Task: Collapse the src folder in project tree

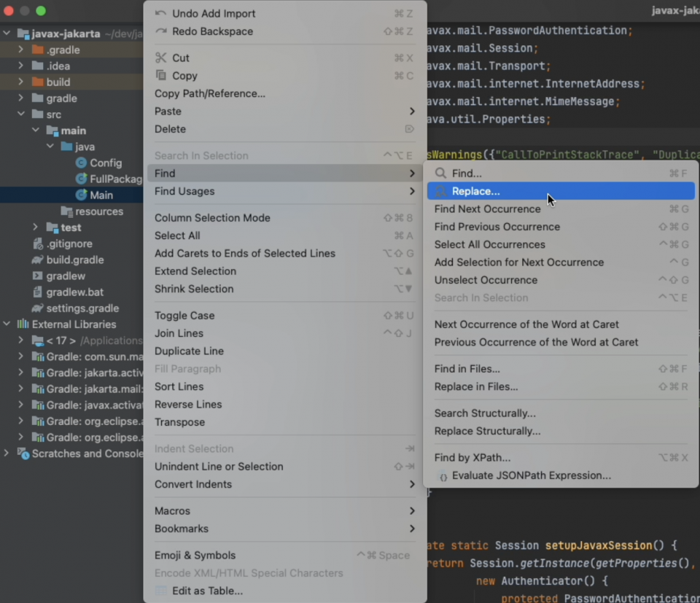Action: pos(21,114)
